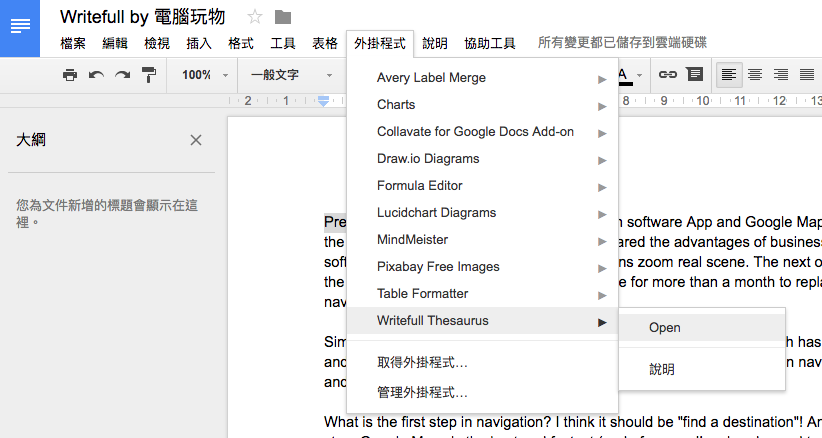This screenshot has width=822, height=438.
Task: Select Charts add-on entry
Action: coord(482,105)
